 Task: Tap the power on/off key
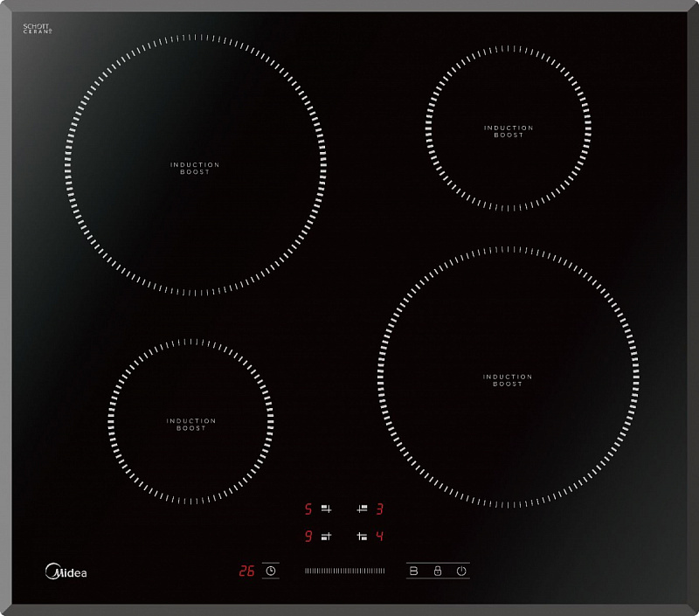[461, 571]
